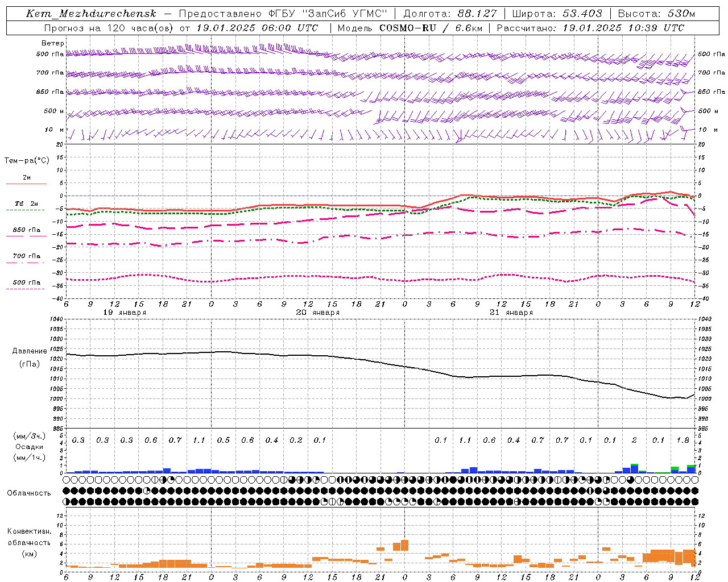Click '500 гПа' entry in temperature legend
728x582 pixels.
coord(27,282)
